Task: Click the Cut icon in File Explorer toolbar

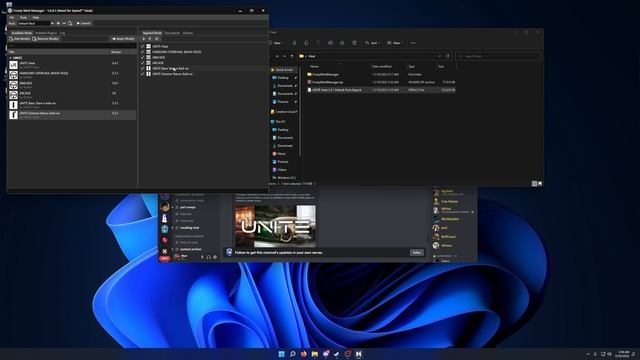Action: [294, 43]
